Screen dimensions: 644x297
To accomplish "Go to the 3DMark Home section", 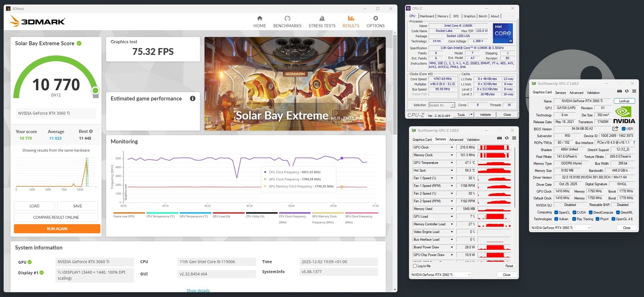I will tap(260, 22).
